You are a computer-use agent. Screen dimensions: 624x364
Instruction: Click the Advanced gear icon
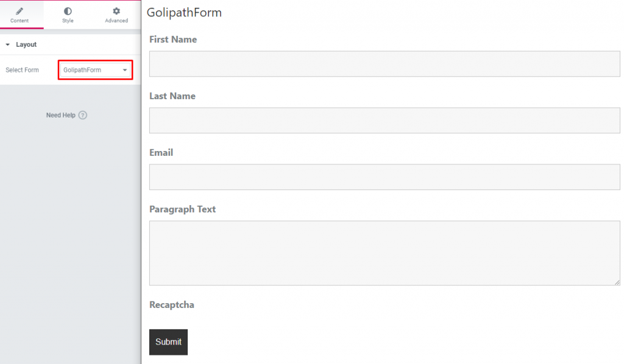pyautogui.click(x=116, y=11)
